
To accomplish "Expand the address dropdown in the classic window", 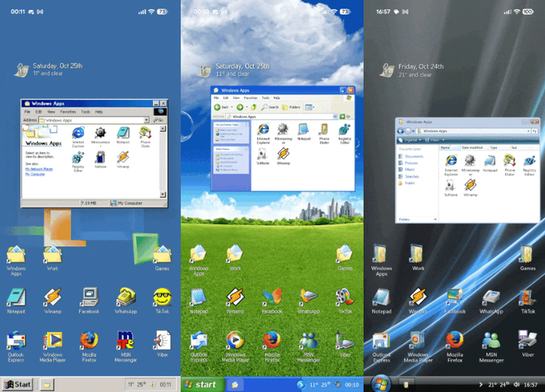I will coord(147,120).
